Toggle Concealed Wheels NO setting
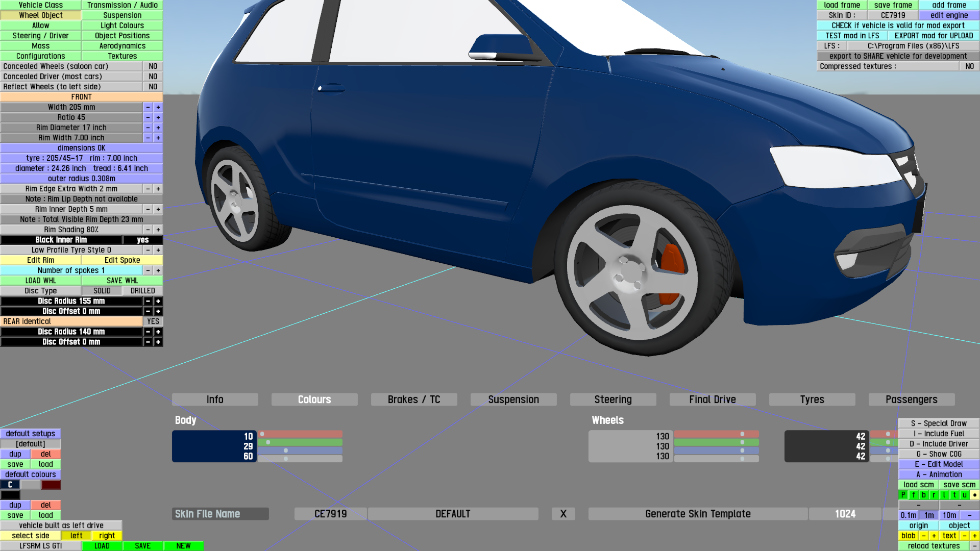Image resolution: width=980 pixels, height=551 pixels. coord(153,66)
